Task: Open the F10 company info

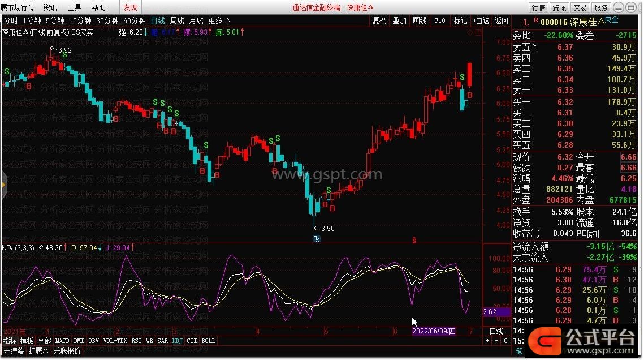Action: pyautogui.click(x=440, y=20)
